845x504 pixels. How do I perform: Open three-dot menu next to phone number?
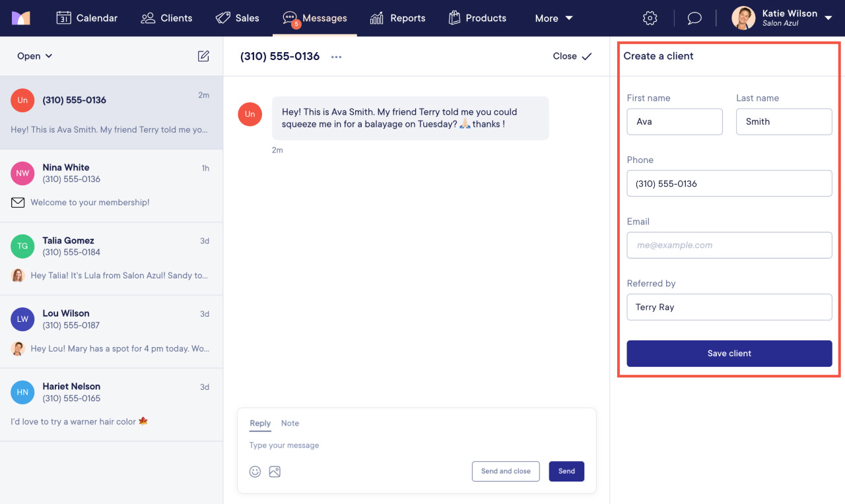pyautogui.click(x=337, y=57)
